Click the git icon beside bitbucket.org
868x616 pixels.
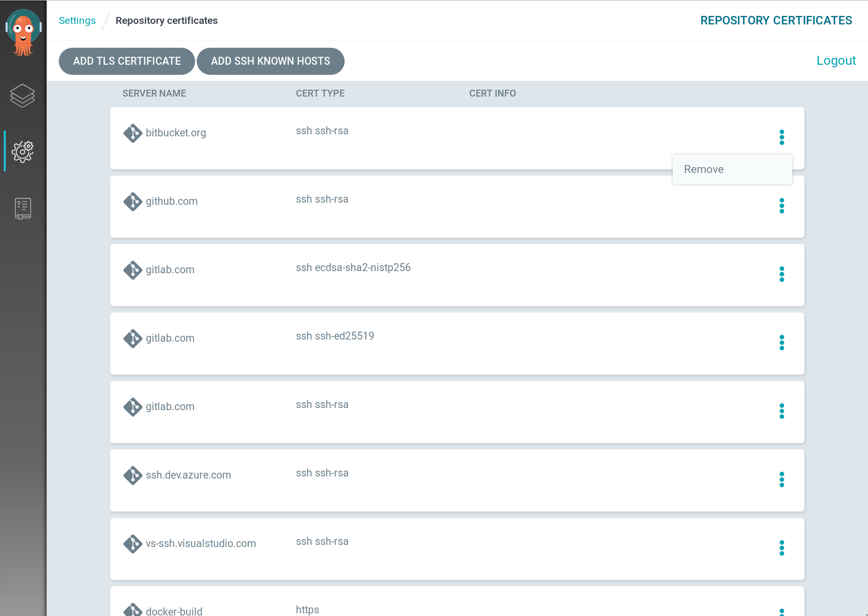133,133
